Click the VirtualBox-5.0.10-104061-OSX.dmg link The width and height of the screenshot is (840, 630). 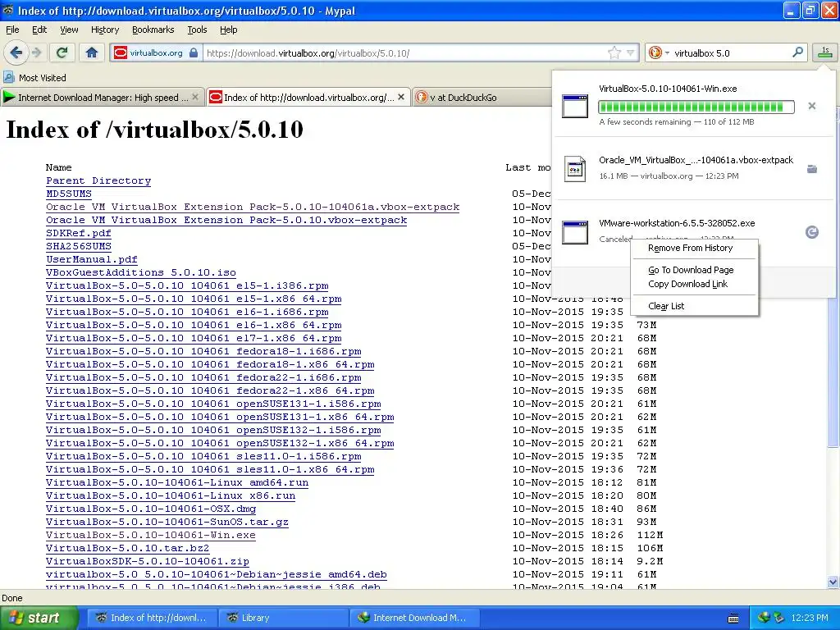151,509
